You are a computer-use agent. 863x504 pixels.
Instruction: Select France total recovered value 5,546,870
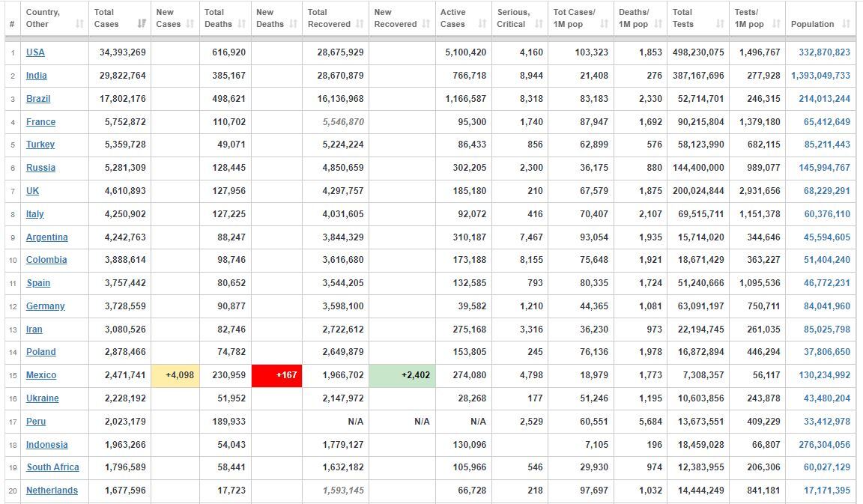[x=343, y=121]
